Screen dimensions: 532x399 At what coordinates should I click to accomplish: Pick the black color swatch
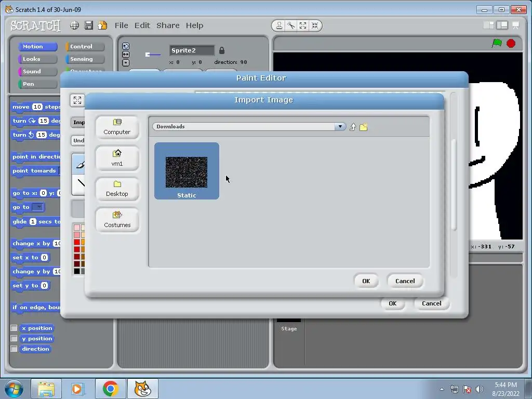point(77,271)
